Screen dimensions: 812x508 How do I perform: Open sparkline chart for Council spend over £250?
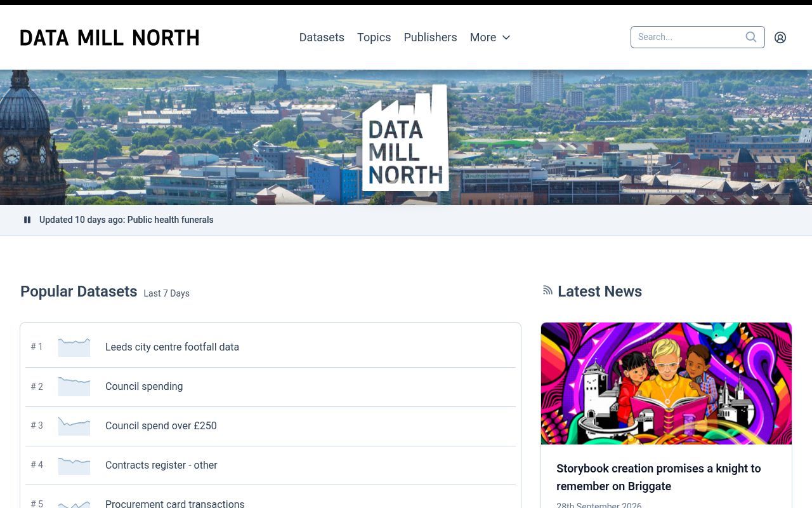click(x=74, y=425)
